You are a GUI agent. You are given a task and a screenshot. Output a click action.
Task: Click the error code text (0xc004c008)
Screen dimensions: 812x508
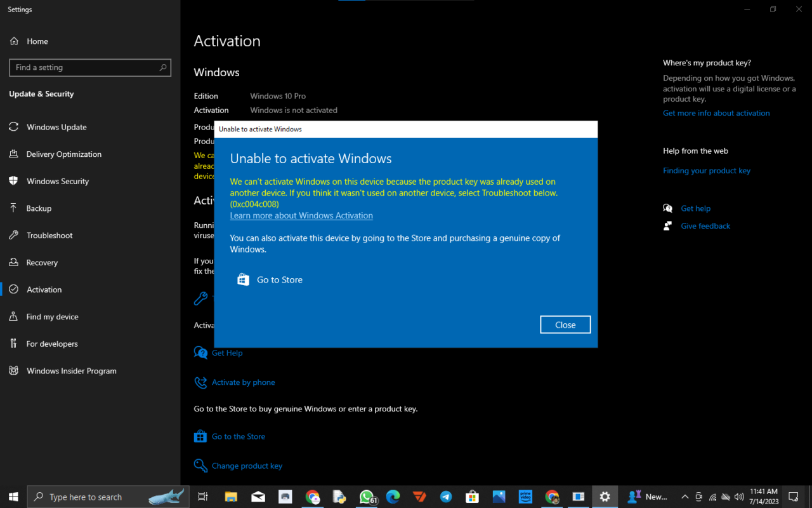pos(254,204)
